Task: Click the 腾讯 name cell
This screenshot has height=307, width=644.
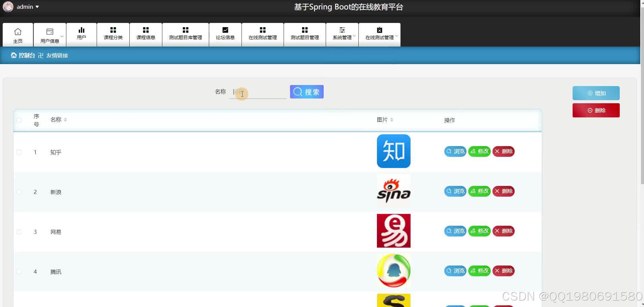Action: (x=56, y=272)
